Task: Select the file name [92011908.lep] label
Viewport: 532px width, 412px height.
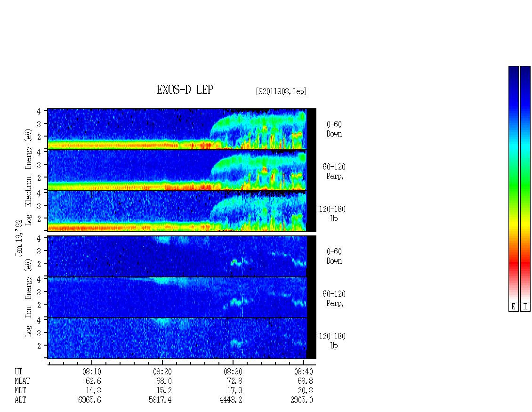Action: tap(281, 91)
